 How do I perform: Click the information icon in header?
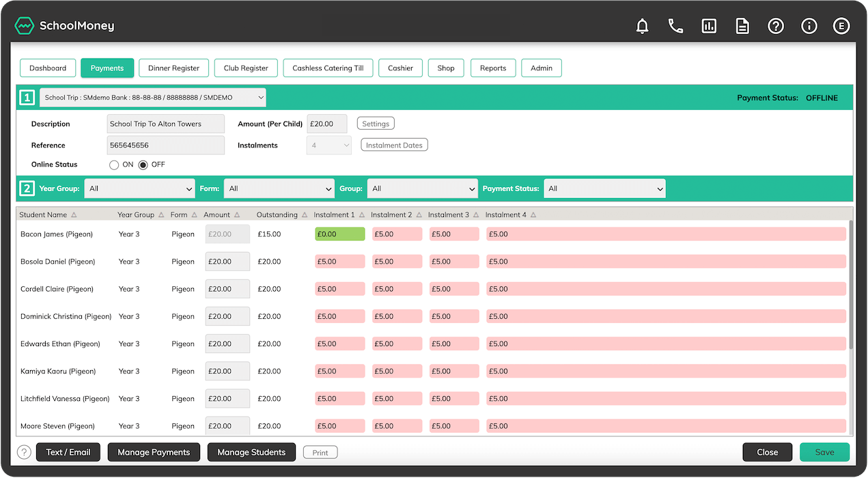(x=809, y=26)
